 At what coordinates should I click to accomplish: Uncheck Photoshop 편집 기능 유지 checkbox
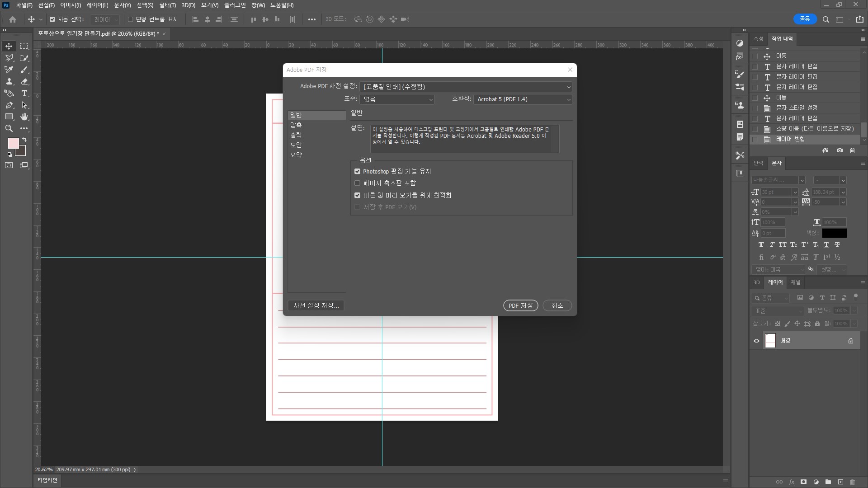[357, 172]
